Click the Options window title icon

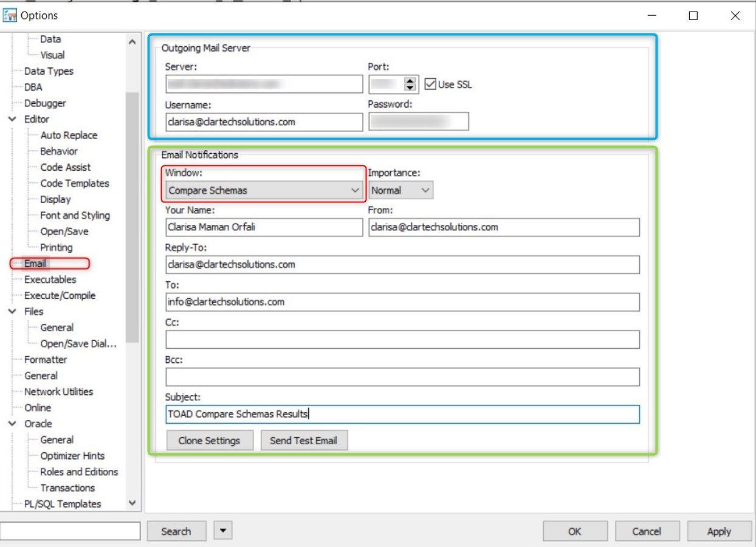(10, 16)
